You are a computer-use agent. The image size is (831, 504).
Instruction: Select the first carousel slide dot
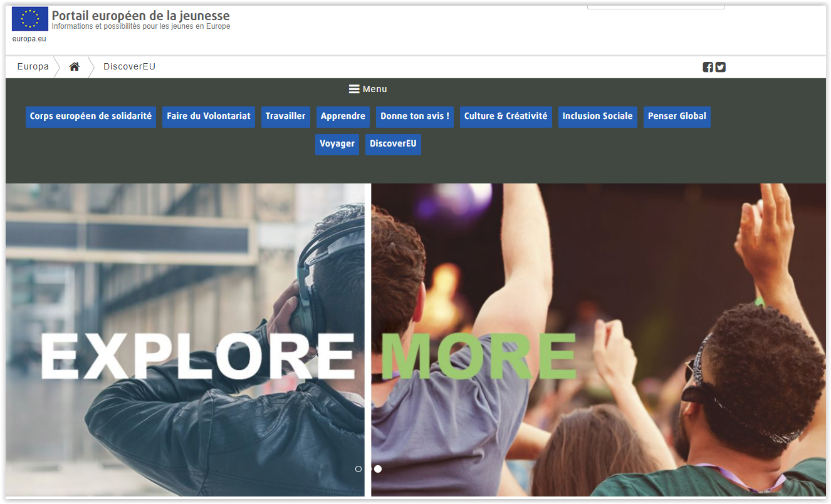click(358, 469)
